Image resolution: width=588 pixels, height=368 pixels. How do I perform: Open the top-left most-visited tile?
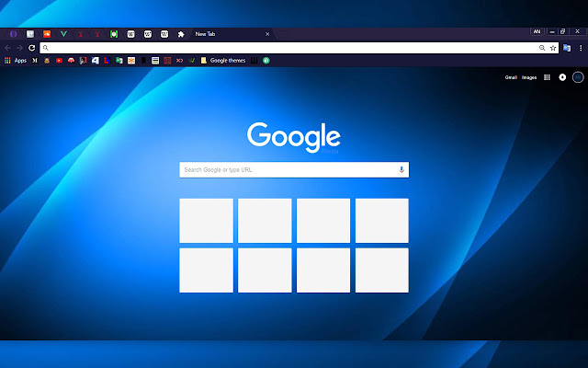pyautogui.click(x=206, y=221)
